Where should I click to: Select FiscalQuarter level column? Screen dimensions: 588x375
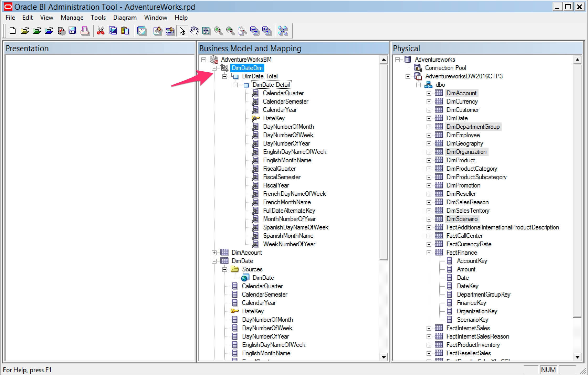[280, 169]
